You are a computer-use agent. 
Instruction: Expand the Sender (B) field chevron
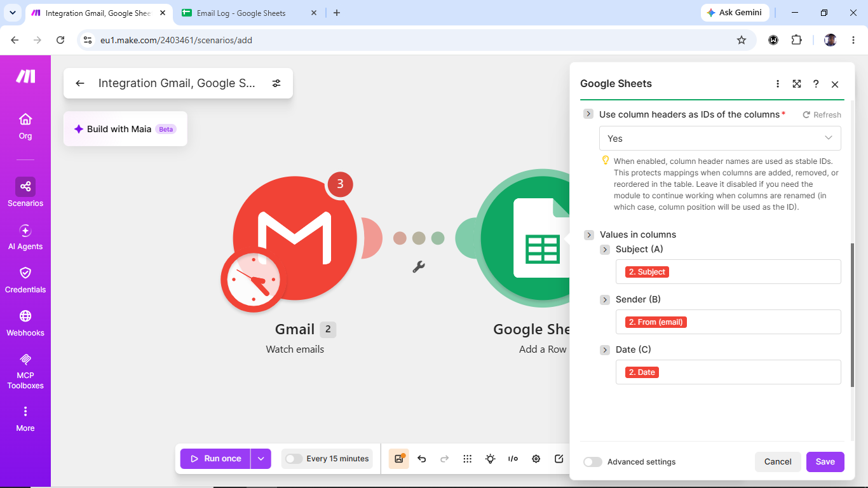click(x=605, y=299)
